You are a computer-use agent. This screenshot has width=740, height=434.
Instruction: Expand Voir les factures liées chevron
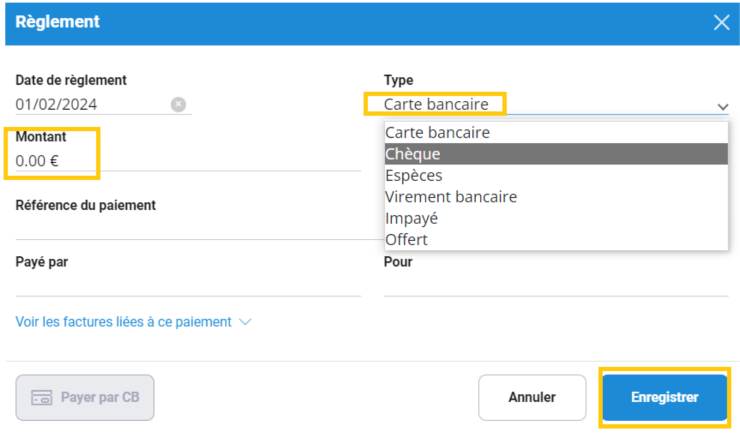coord(245,322)
